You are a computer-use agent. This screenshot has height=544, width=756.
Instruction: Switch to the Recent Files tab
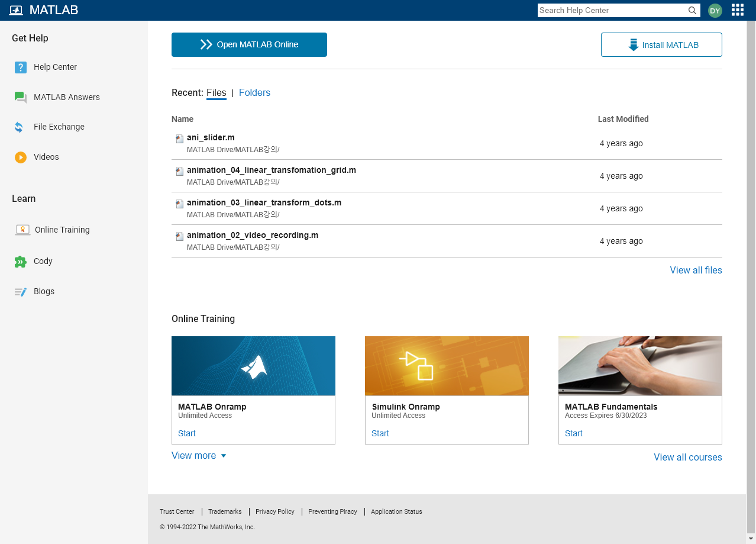coord(217,93)
